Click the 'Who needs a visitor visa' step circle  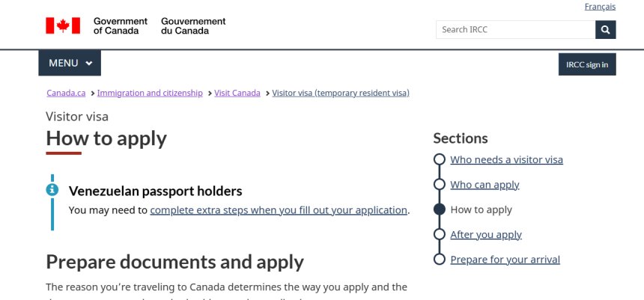[x=440, y=160]
